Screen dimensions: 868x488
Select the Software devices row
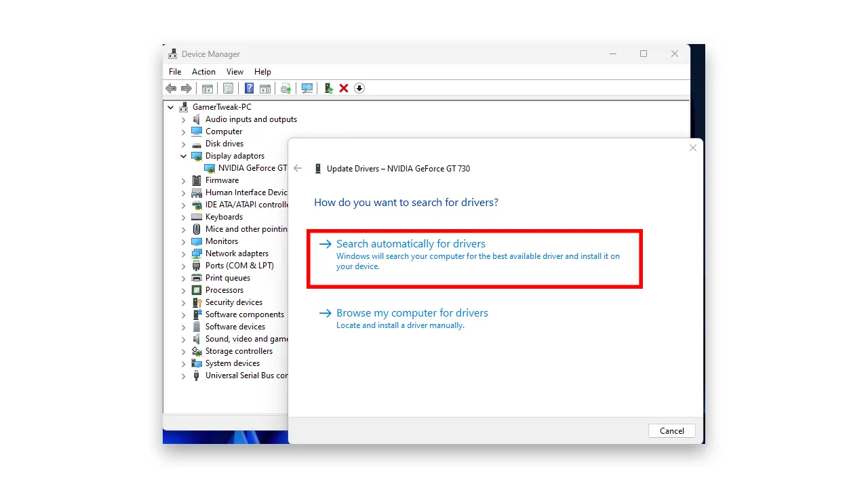(x=235, y=327)
